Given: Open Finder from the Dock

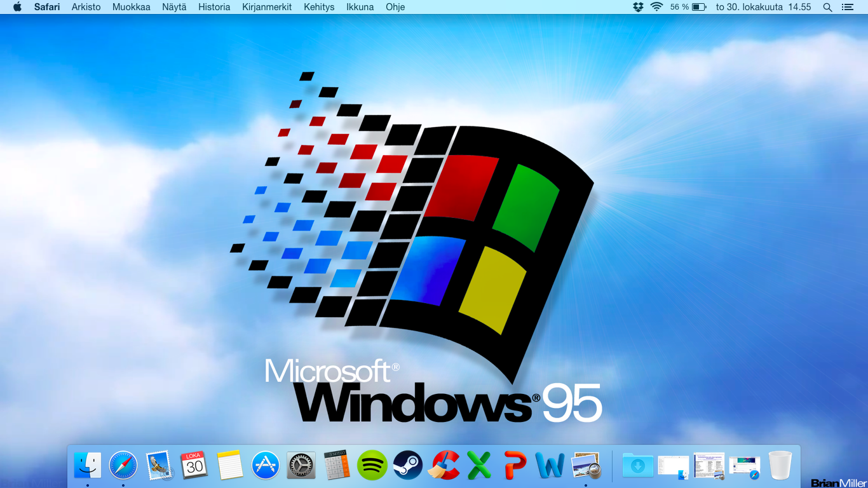Looking at the screenshot, I should click(x=88, y=466).
